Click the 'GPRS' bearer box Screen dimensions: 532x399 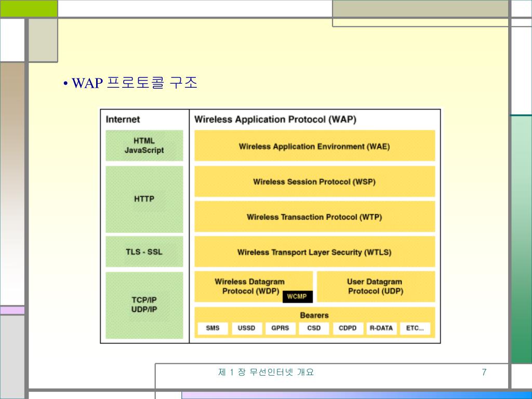[x=280, y=328]
